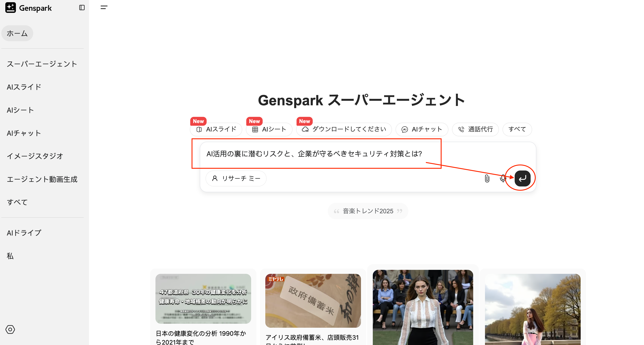This screenshot has height=345, width=644.
Task: Start voice input with microphone icon
Action: click(503, 178)
